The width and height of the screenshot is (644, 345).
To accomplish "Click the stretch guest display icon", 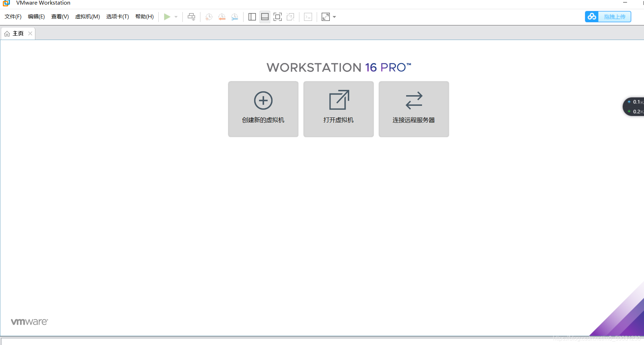I will tap(326, 17).
